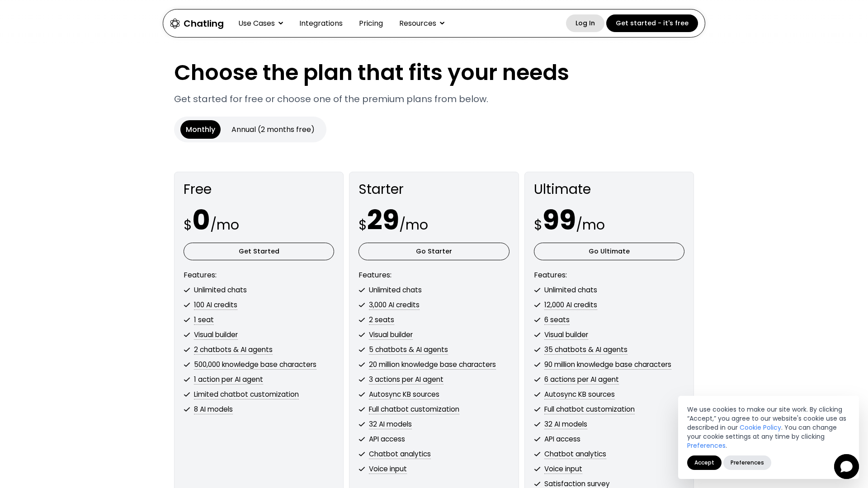The width and height of the screenshot is (868, 488).
Task: Open cookie Preferences button
Action: pos(747,463)
